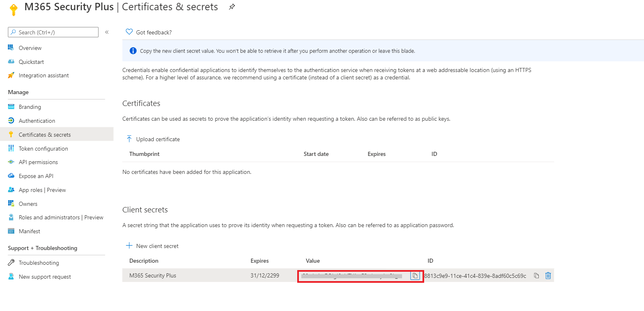Copy the secret ID to clipboard
Image resolution: width=644 pixels, height=311 pixels.
point(536,276)
